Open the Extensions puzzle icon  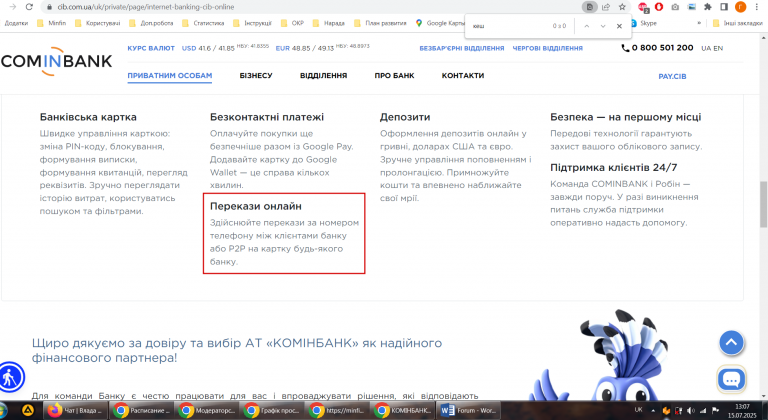(x=708, y=7)
